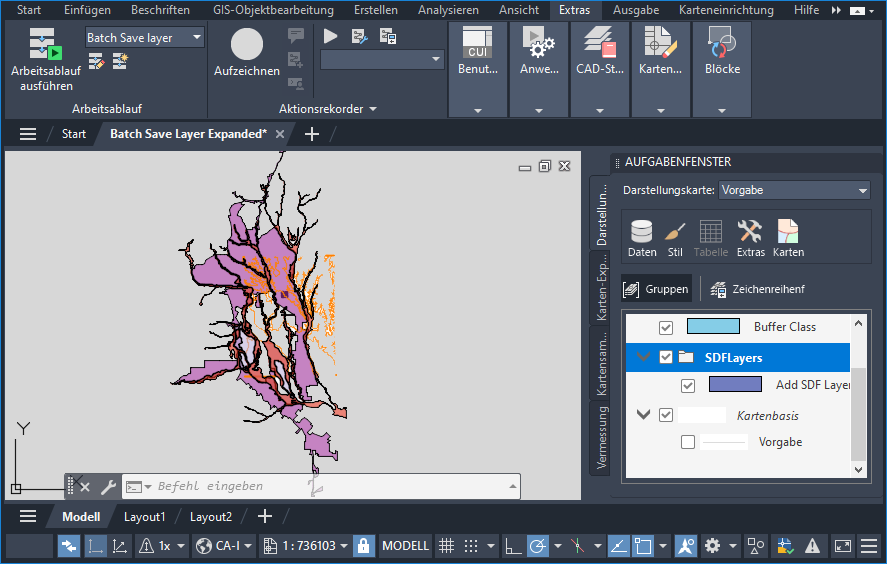This screenshot has width=887, height=564.
Task: Uncheck the Buffer Class layer checkbox
Action: (666, 328)
